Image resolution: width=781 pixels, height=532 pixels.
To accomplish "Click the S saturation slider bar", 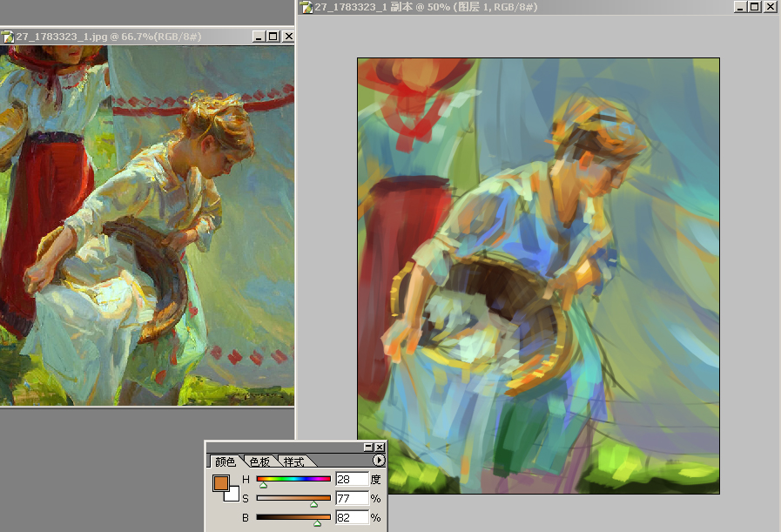I will pos(293,498).
